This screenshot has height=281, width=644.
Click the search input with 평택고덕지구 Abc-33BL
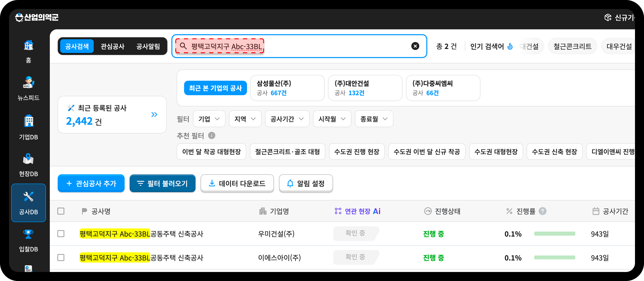(x=299, y=46)
